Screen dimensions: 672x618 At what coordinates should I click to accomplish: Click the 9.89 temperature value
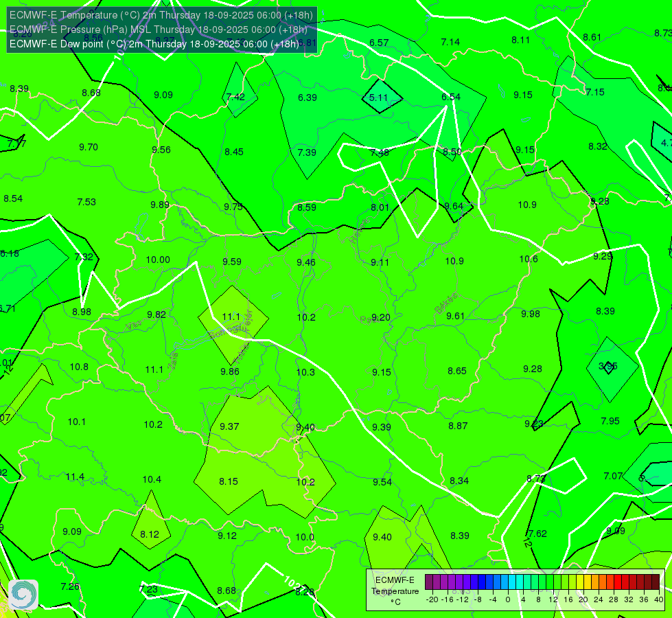pos(160,205)
